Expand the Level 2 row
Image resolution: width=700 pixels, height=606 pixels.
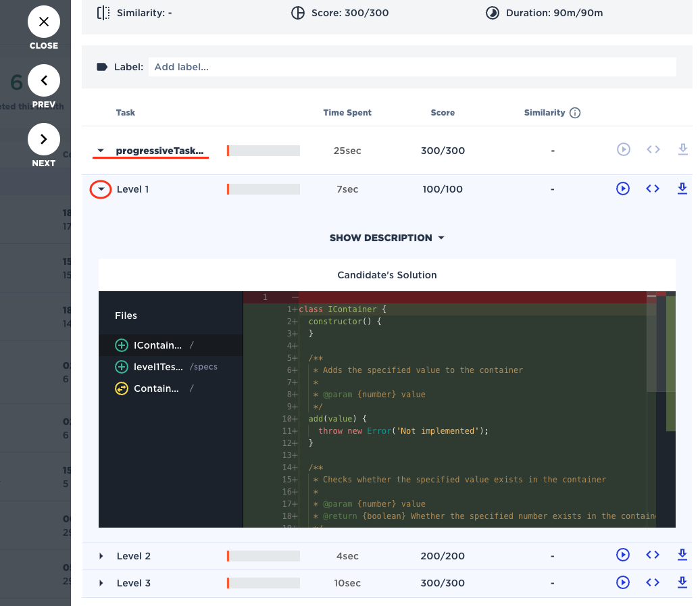101,556
